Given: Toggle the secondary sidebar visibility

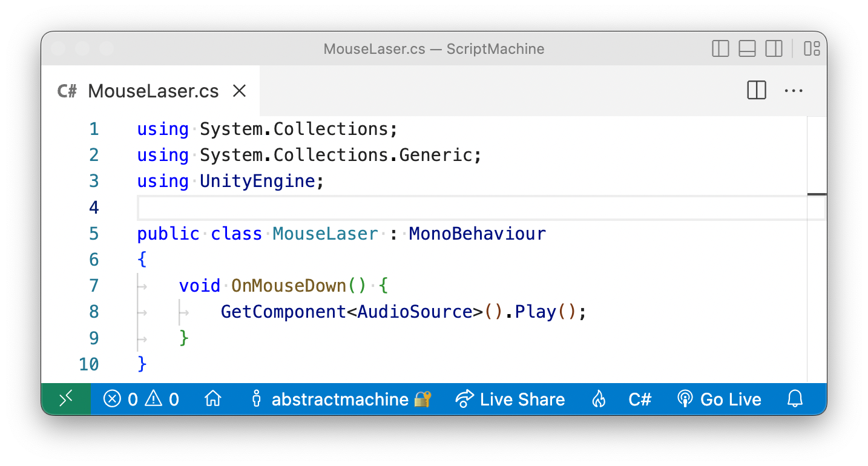Looking at the screenshot, I should [774, 48].
